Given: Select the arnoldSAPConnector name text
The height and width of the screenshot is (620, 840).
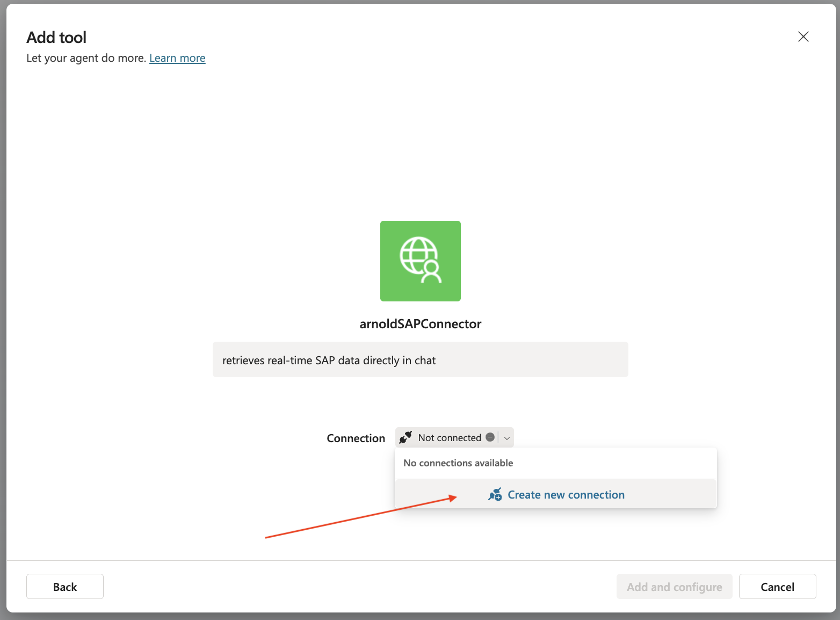Looking at the screenshot, I should tap(421, 324).
